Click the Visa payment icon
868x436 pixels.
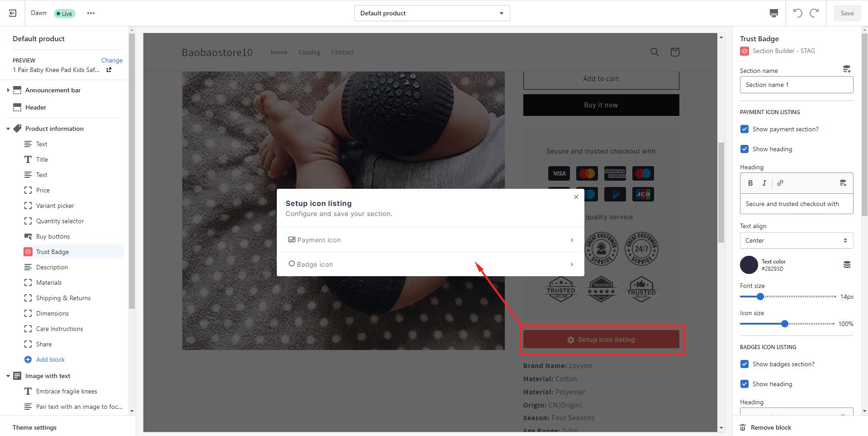tap(559, 173)
